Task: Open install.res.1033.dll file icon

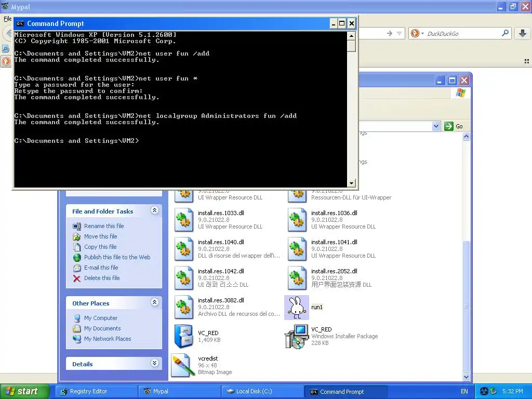Action: [184, 220]
